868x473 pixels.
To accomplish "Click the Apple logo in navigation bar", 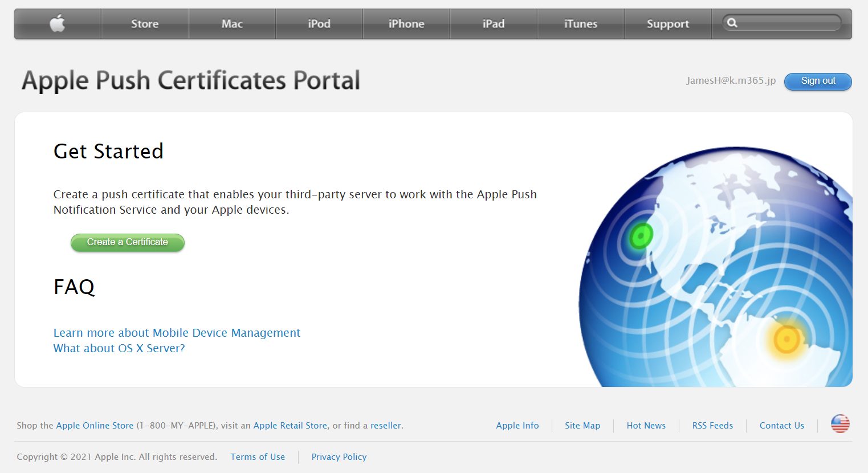I will pos(58,24).
